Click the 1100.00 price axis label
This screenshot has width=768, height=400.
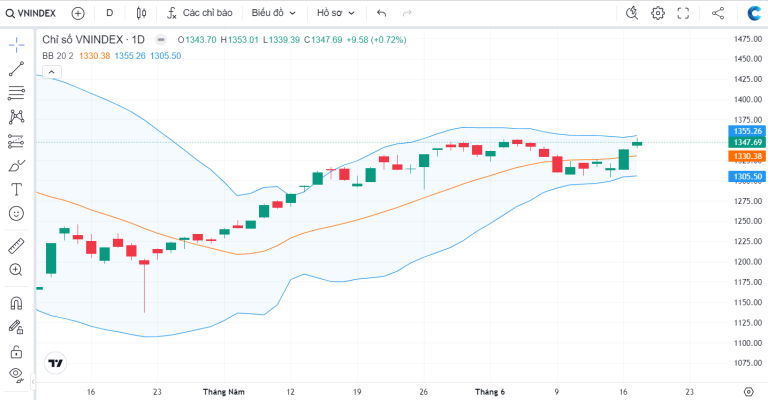[747, 343]
